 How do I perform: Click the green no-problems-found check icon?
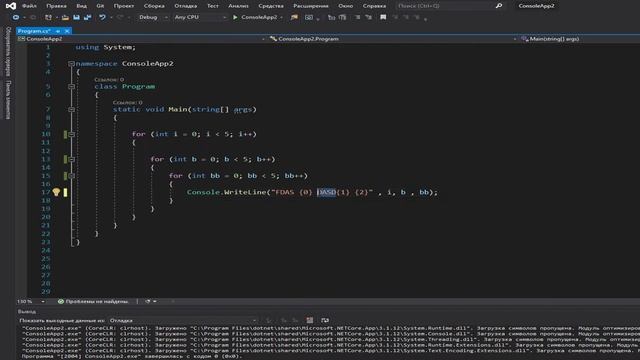[61, 301]
